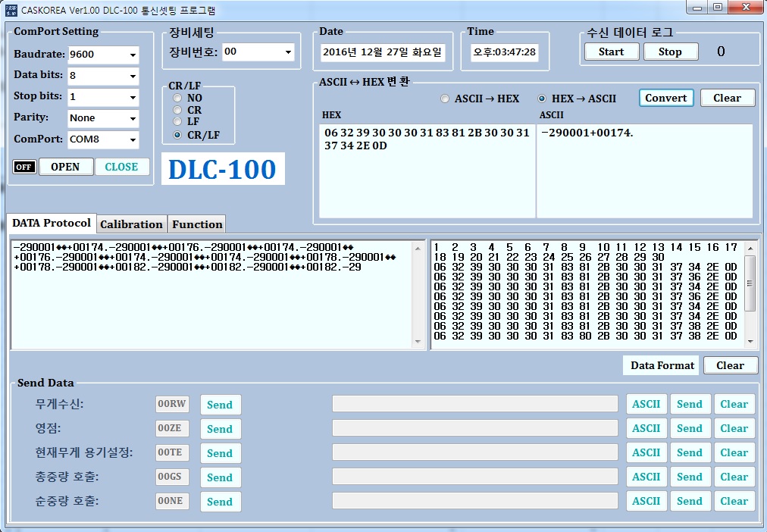The image size is (767, 532).
Task: Clear the received data panes
Action: point(731,365)
